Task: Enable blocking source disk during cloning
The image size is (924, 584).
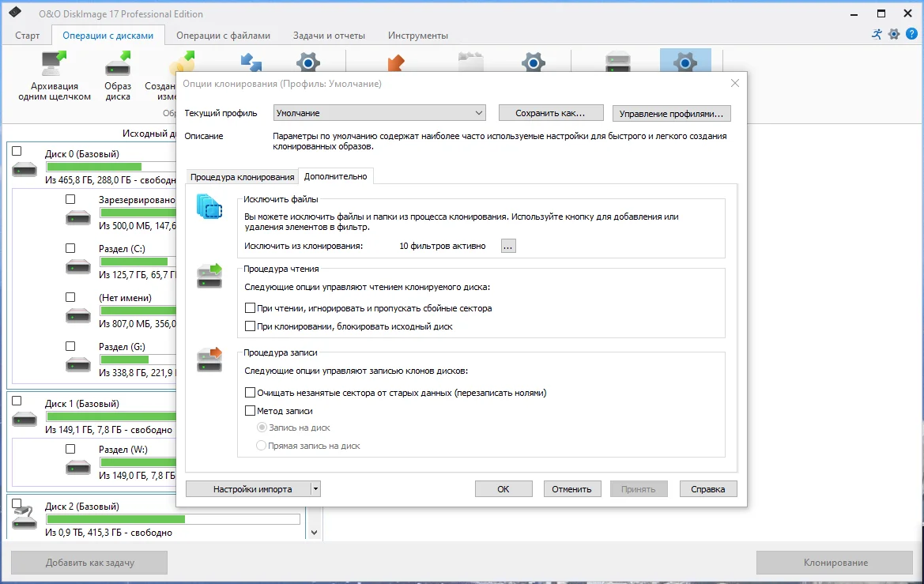Action: [250, 326]
